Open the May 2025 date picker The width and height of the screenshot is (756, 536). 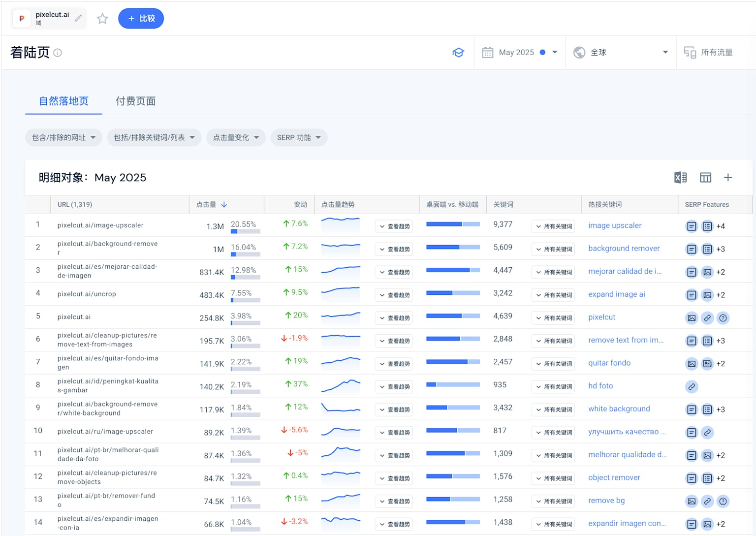[521, 53]
